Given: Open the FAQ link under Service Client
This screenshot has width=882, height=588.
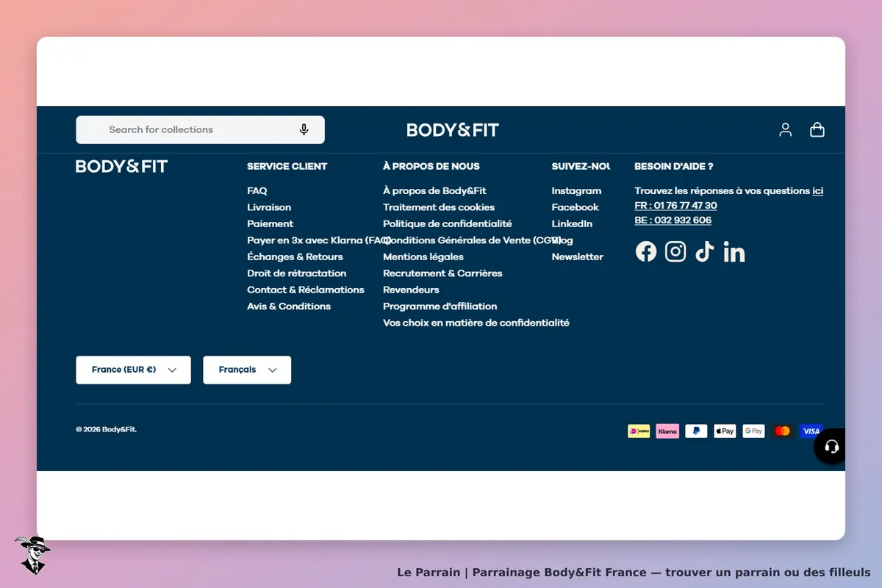Looking at the screenshot, I should [257, 191].
